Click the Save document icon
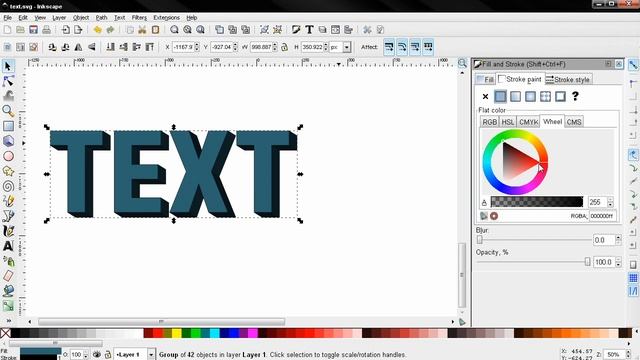640x360 pixels. point(33,30)
